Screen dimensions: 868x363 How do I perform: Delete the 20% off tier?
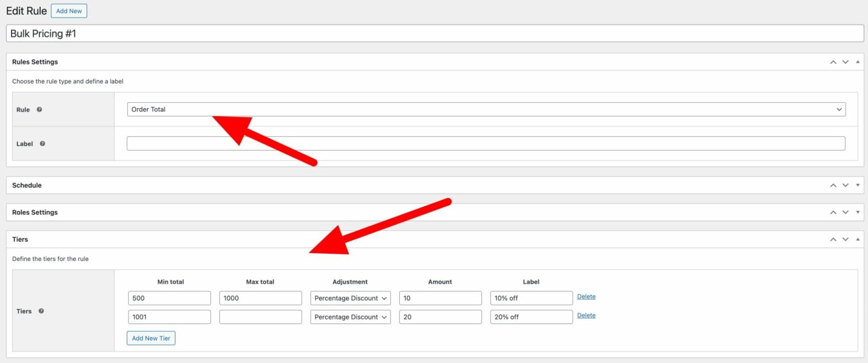586,316
